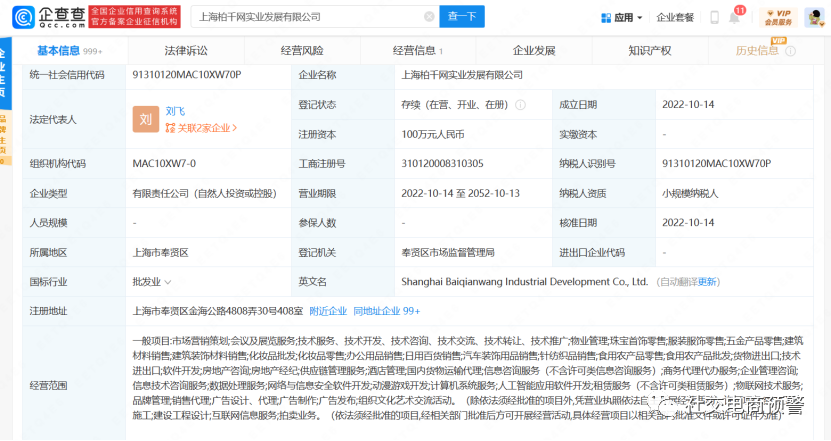Select registered capital 100万元人民币

[432, 135]
